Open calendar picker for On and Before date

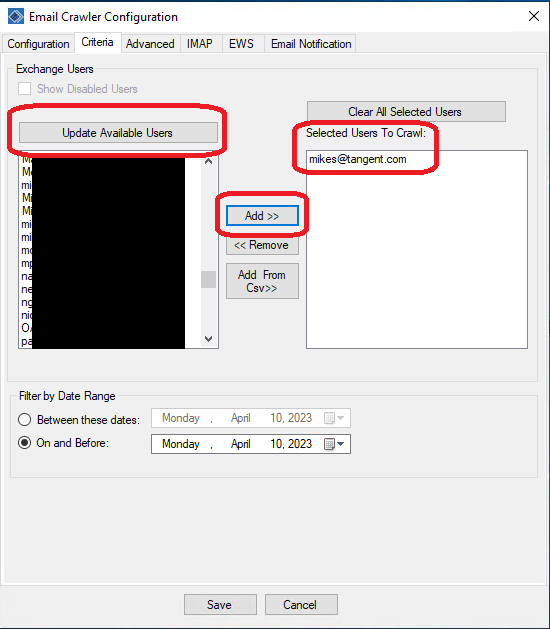tap(329, 444)
